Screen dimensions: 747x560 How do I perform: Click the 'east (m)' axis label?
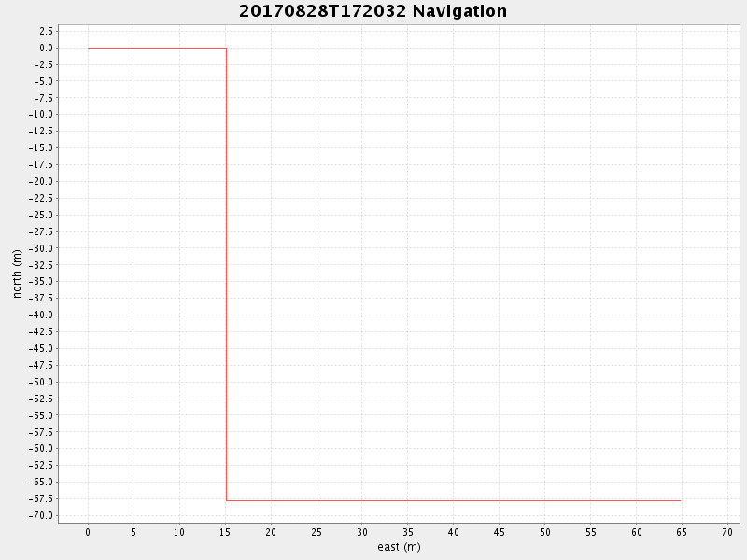(399, 547)
